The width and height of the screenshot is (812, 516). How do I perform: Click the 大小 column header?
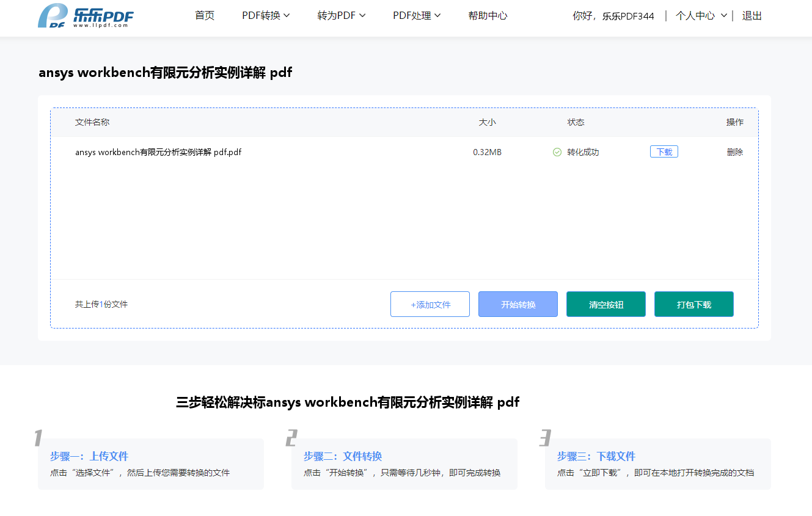(487, 122)
